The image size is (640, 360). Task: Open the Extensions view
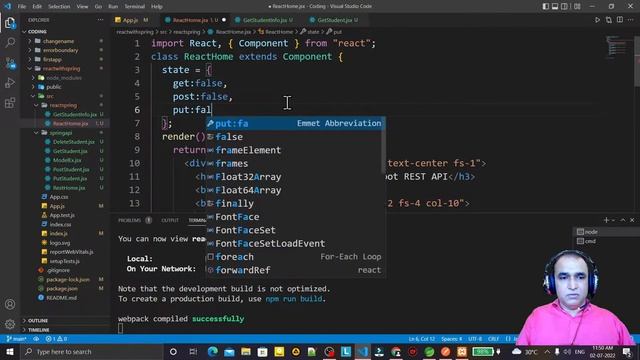point(10,103)
